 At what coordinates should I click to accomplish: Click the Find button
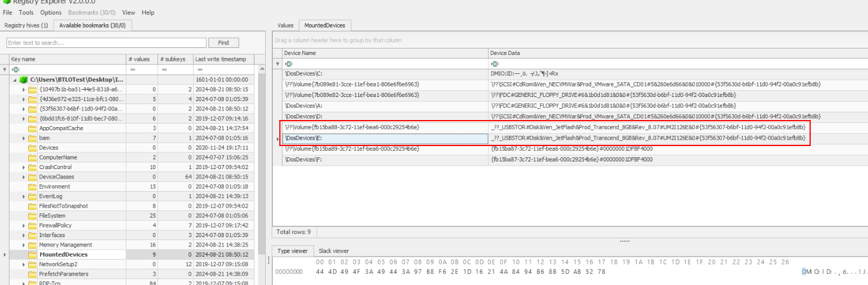(x=223, y=43)
